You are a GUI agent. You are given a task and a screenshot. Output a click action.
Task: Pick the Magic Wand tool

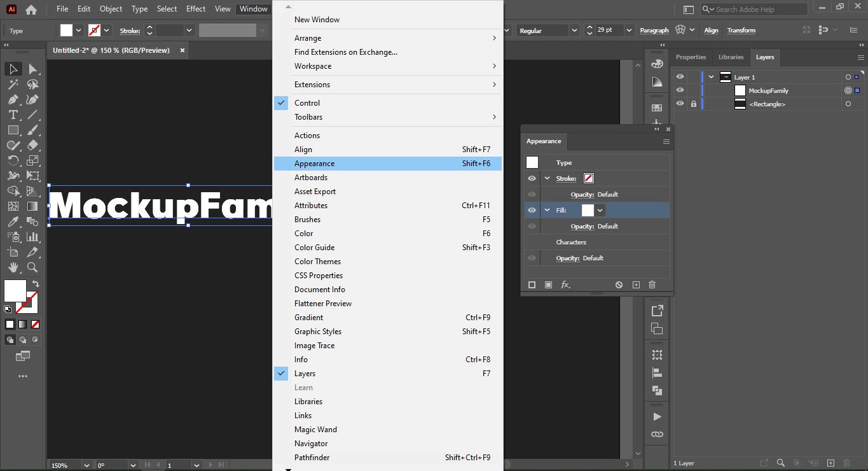[x=13, y=84]
